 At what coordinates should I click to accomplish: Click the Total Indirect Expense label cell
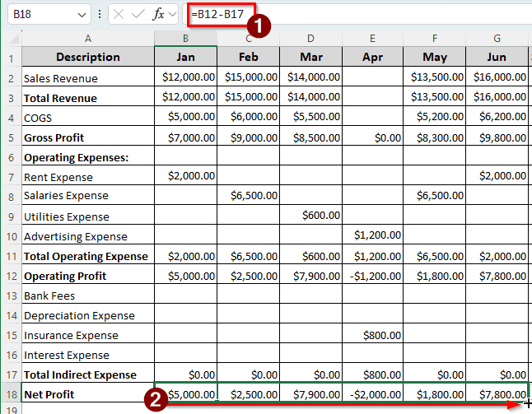coord(88,373)
